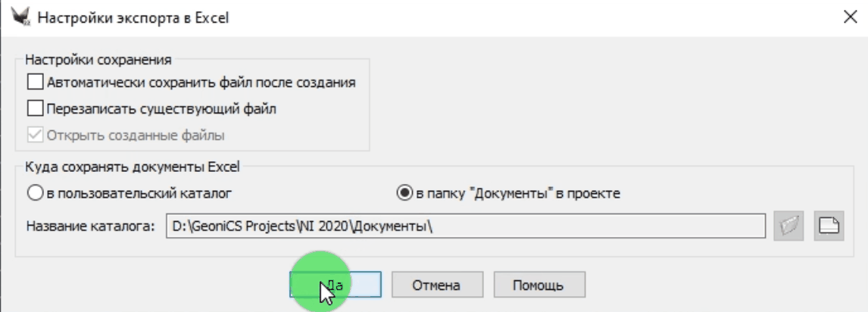
Task: Close the Excel export settings dialog
Action: 849,17
